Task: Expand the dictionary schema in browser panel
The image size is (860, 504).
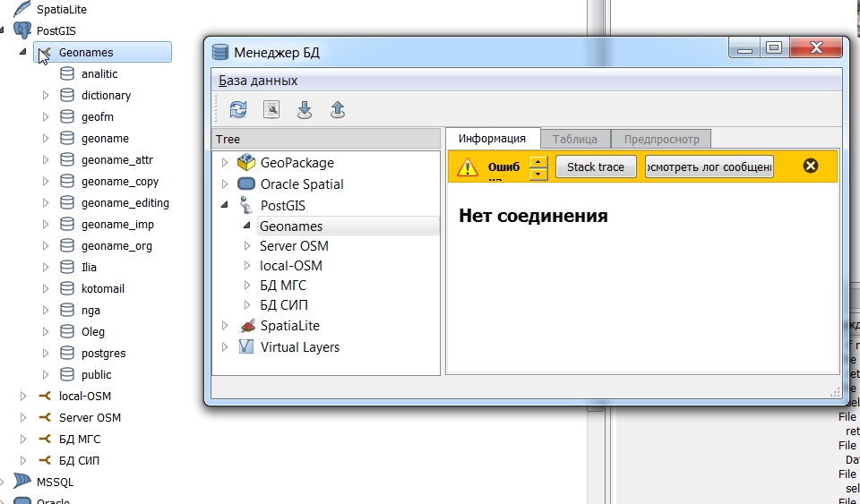Action: tap(46, 95)
